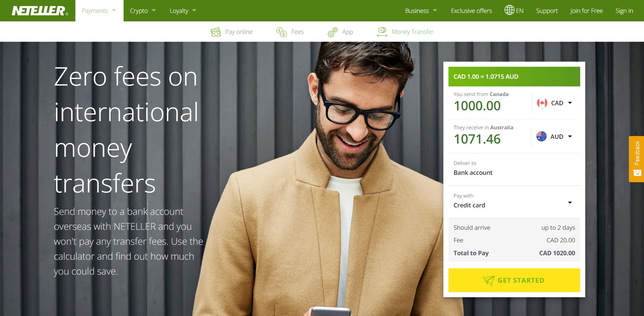644x316 pixels.
Task: Click the exchange rate CAD 1.00 = 1.0715 AUD
Action: pos(486,77)
